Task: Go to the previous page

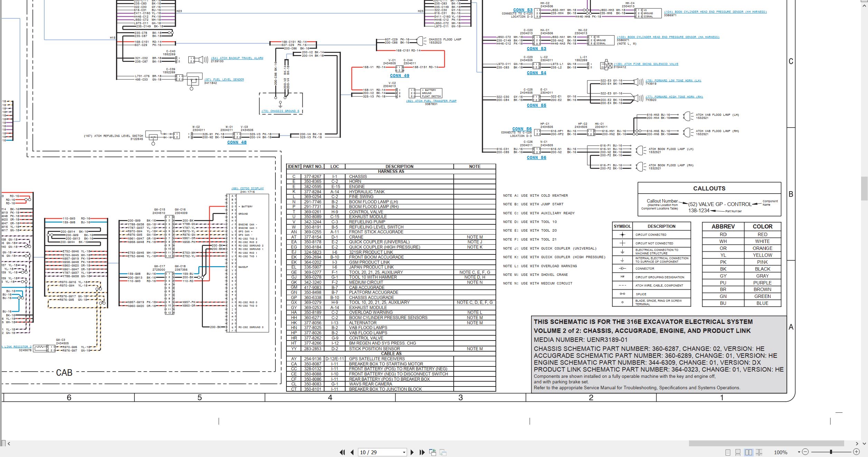Action: 352,452
